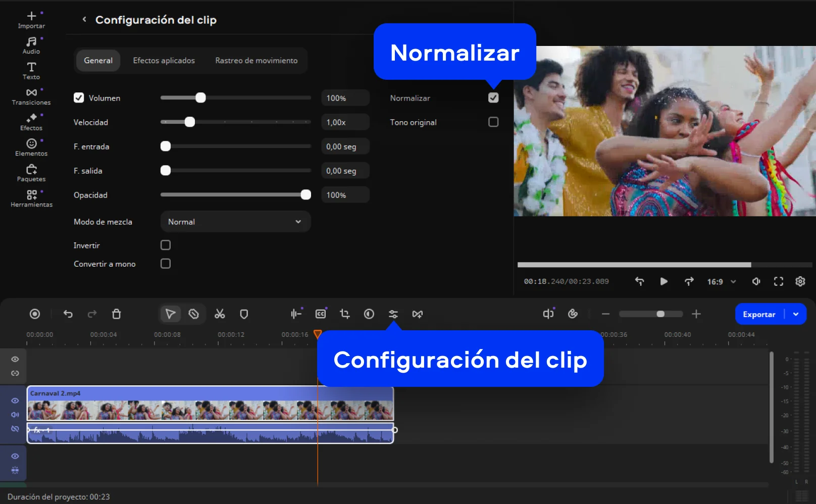Open the 16:9 aspect ratio dropdown
The height and width of the screenshot is (504, 816).
[x=721, y=282]
